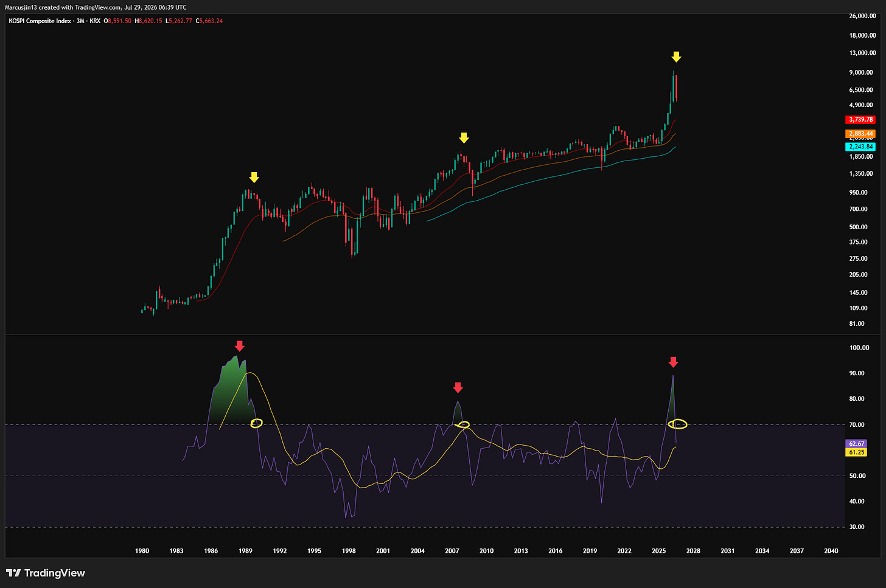This screenshot has width=886, height=588.
Task: Click the 9,000.00 price axis label
Action: click(861, 72)
